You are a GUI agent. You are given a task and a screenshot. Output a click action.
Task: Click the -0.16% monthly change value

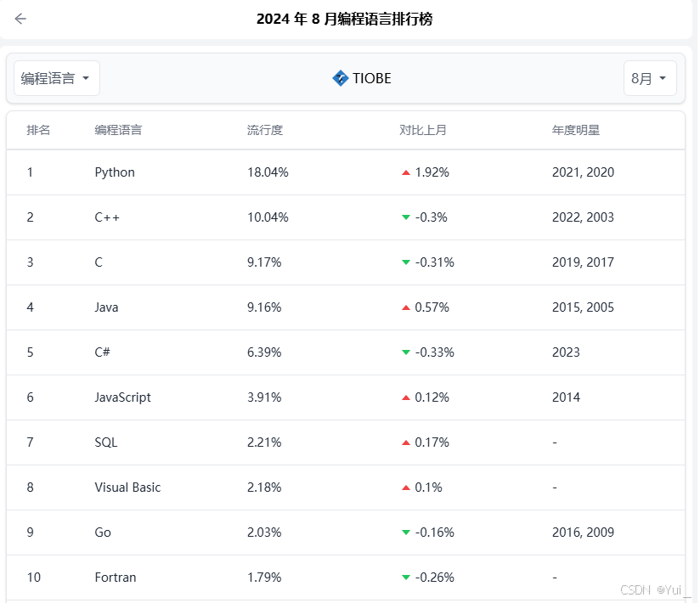click(x=435, y=533)
